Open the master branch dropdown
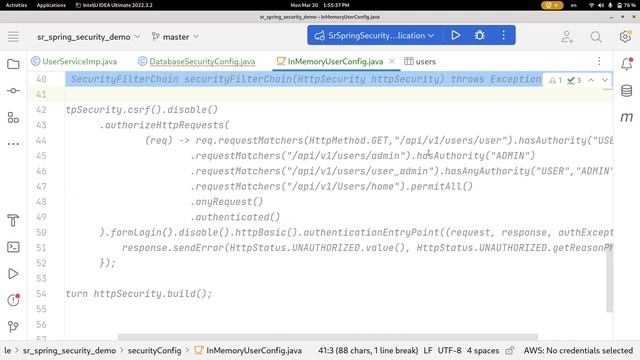Viewport: 640px width, 360px height. [175, 37]
